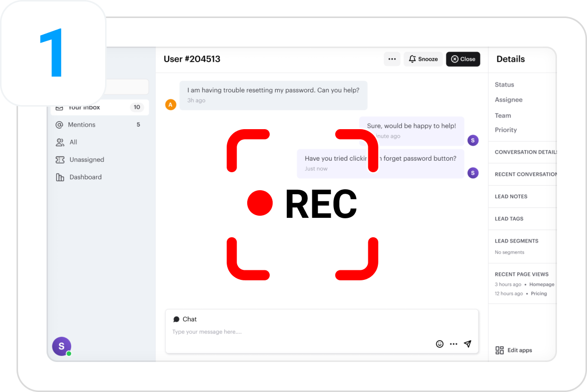Click the purple S profile avatar
The width and height of the screenshot is (587, 392).
tap(62, 346)
